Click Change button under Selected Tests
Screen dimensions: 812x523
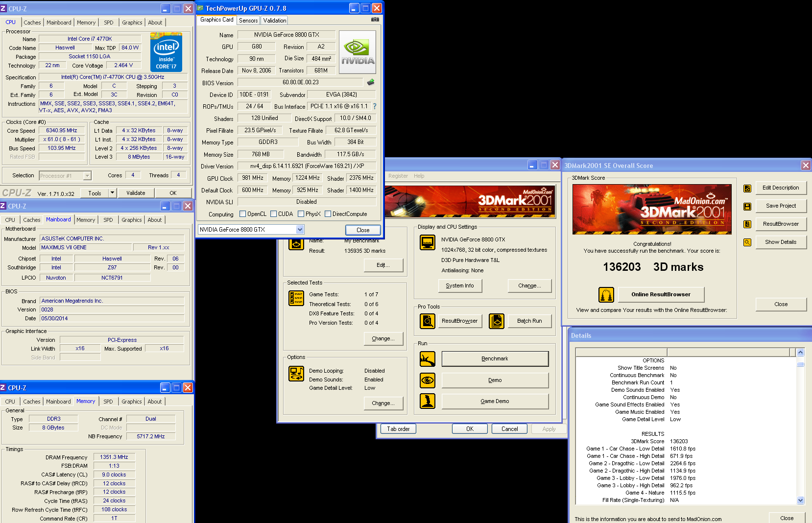383,338
